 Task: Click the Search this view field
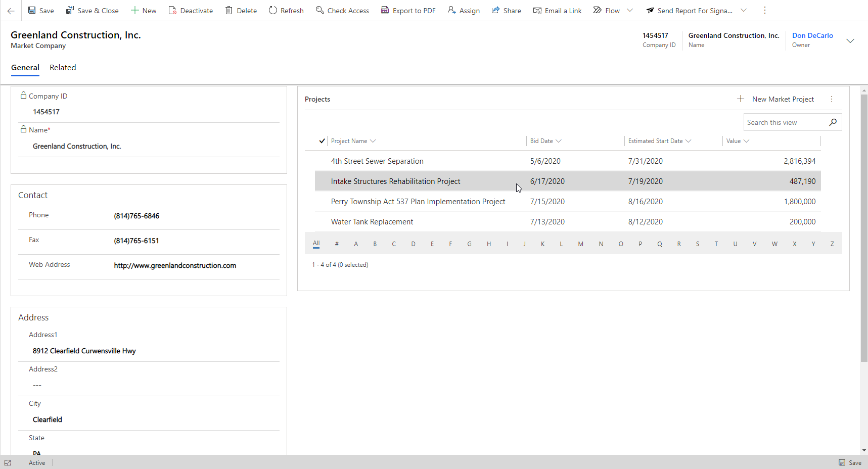pyautogui.click(x=785, y=122)
